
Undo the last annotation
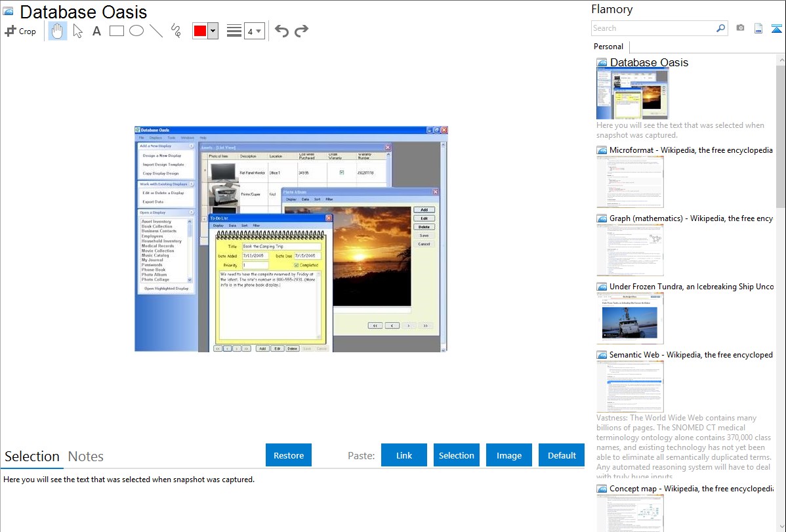pyautogui.click(x=281, y=31)
